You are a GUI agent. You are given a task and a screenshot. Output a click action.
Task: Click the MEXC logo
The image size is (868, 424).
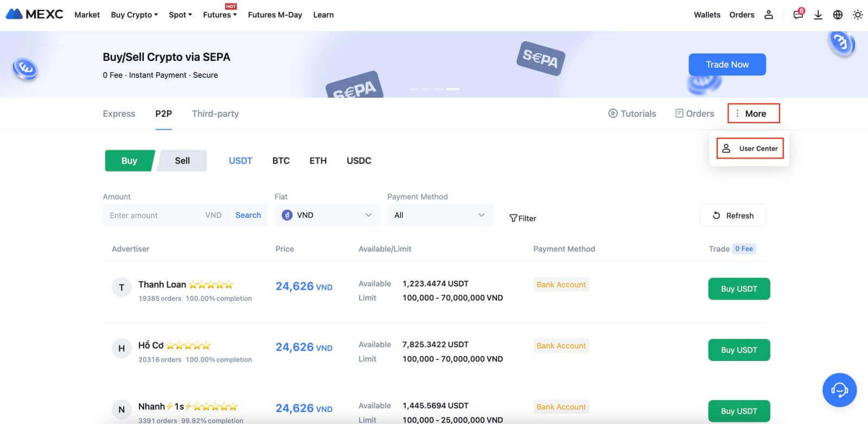coord(35,14)
